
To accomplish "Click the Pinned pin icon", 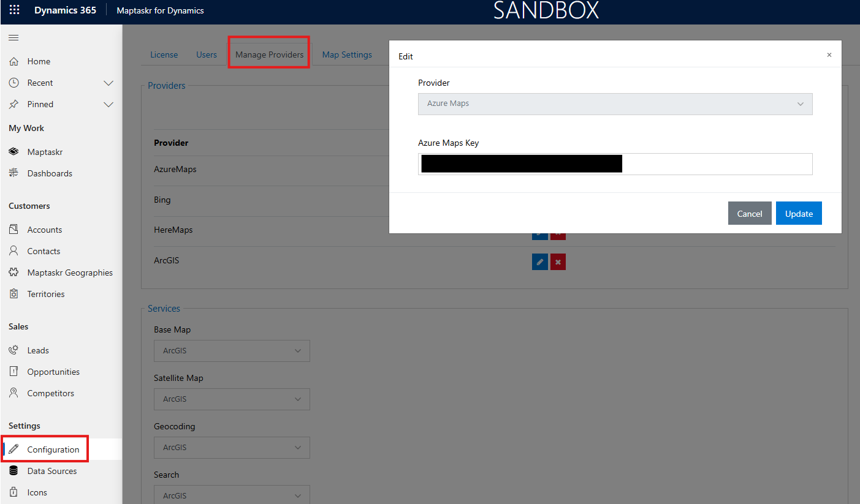I will point(13,104).
